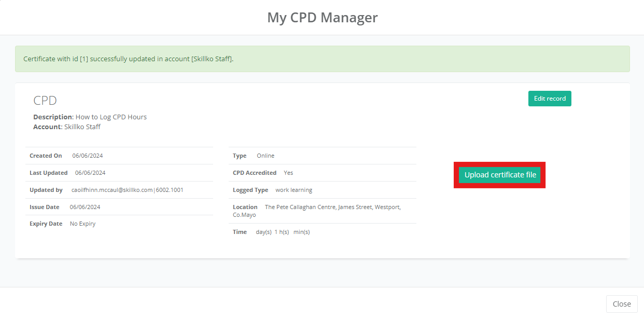Image resolution: width=644 pixels, height=318 pixels.
Task: Click the Created On date 06/06/2024
Action: click(87, 155)
